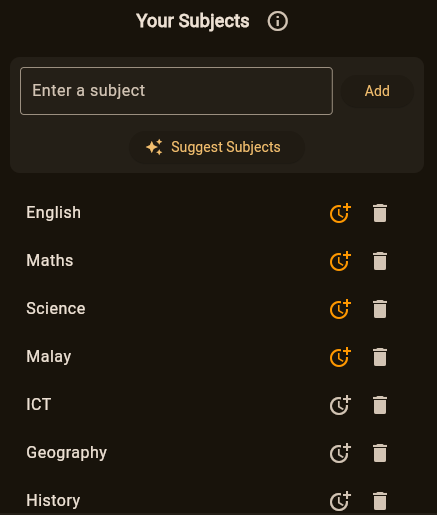Delete the History subject via trash icon
The image size is (437, 515).
point(380,501)
